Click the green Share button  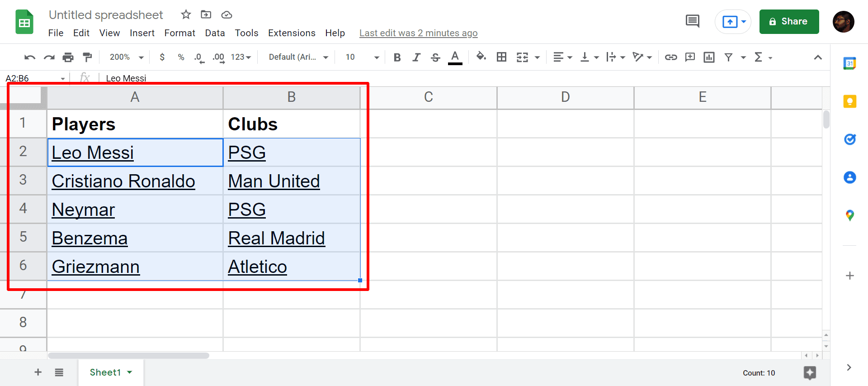[x=789, y=22]
